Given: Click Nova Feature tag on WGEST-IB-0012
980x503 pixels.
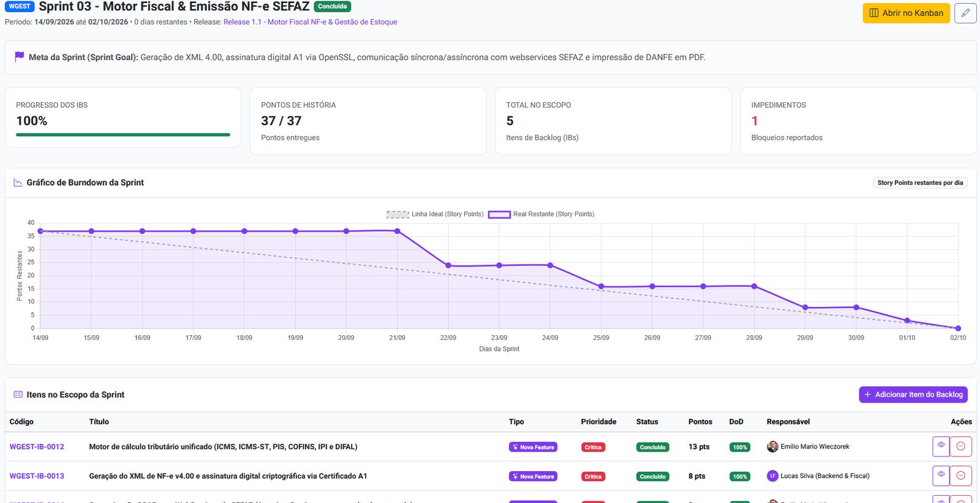Looking at the screenshot, I should [x=533, y=447].
